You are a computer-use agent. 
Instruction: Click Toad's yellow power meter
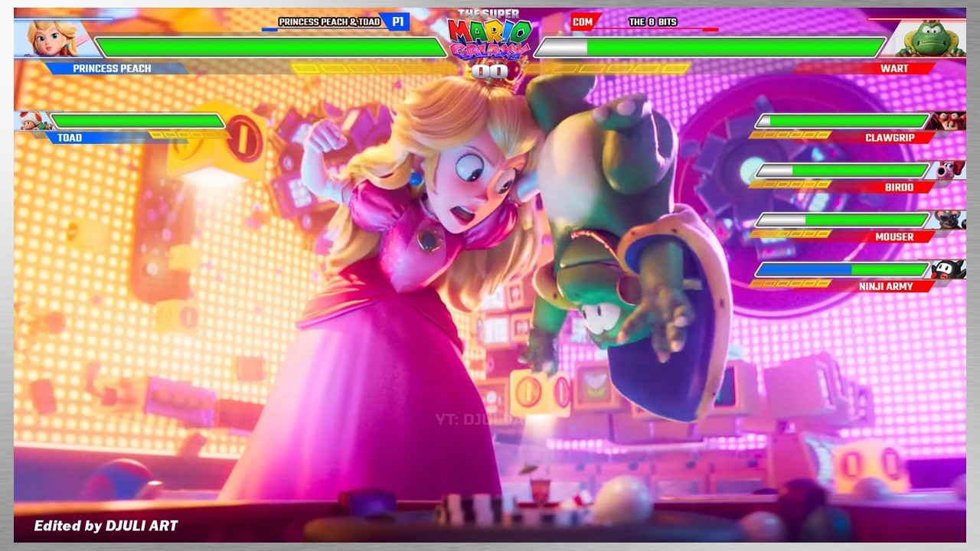pos(188,135)
